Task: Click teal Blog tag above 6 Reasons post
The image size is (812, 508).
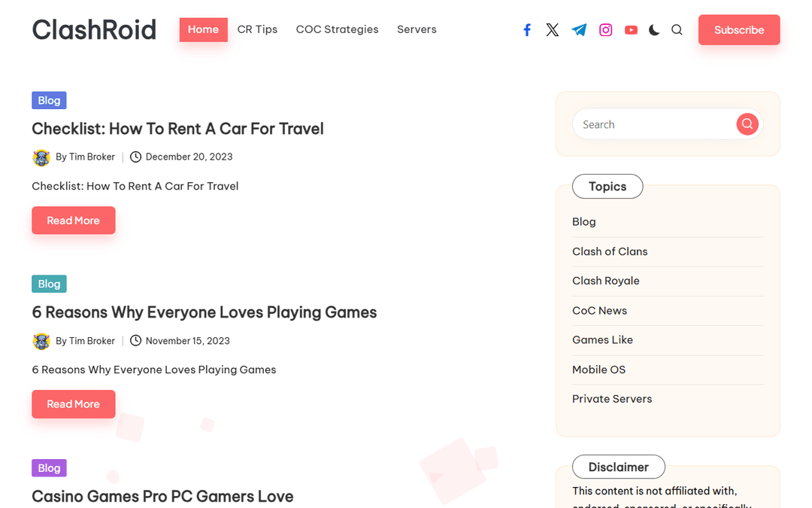Action: point(49,284)
